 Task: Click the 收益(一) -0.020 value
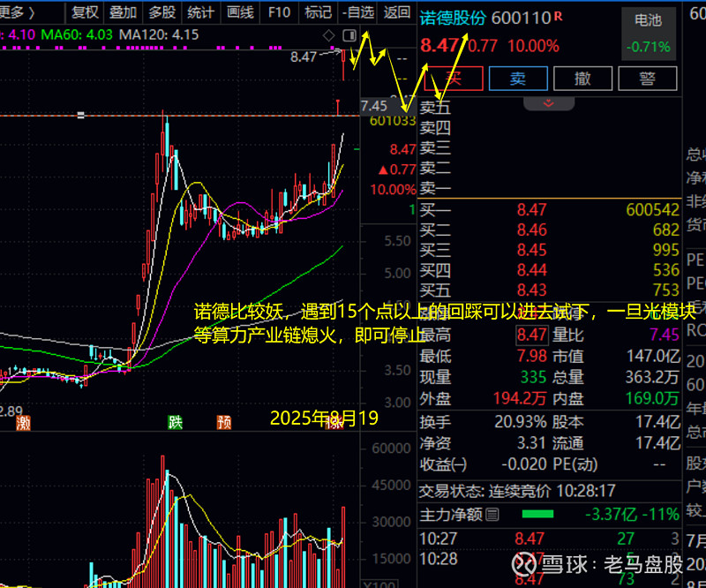pyautogui.click(x=524, y=464)
